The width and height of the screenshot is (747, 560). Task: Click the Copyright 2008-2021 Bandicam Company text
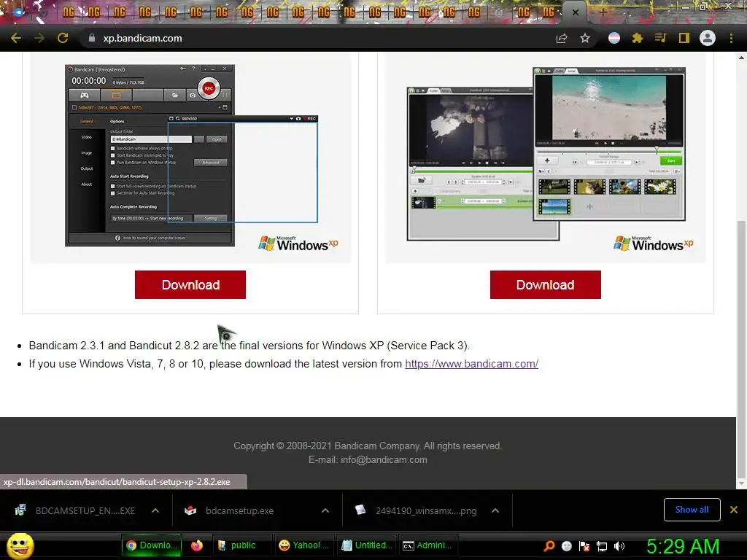point(368,446)
